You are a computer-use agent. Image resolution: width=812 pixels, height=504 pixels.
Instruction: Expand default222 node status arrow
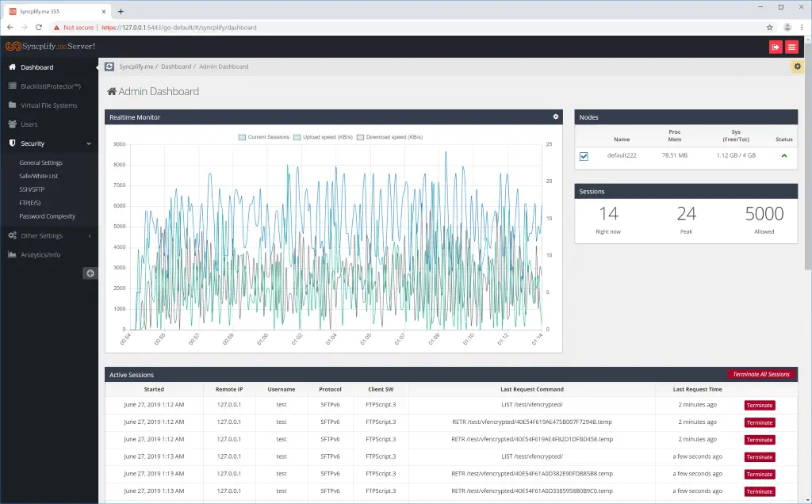click(x=783, y=155)
